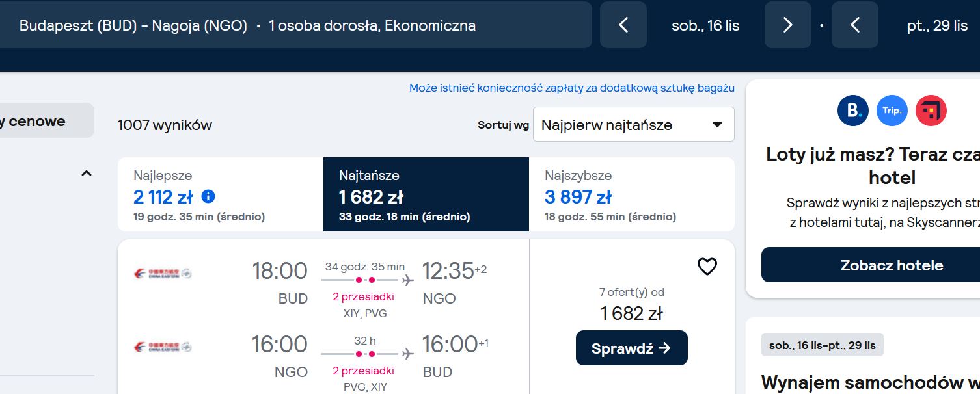
Task: Open the Najpierw najtańsze sort dropdown
Action: [x=634, y=124]
